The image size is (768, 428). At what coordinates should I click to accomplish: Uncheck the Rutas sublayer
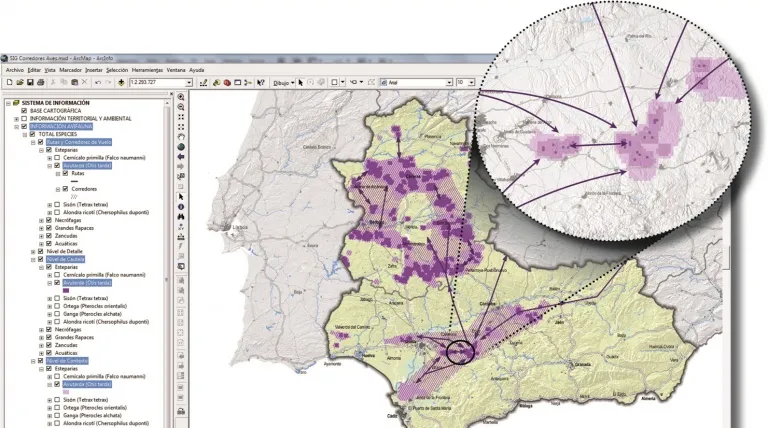(65, 173)
